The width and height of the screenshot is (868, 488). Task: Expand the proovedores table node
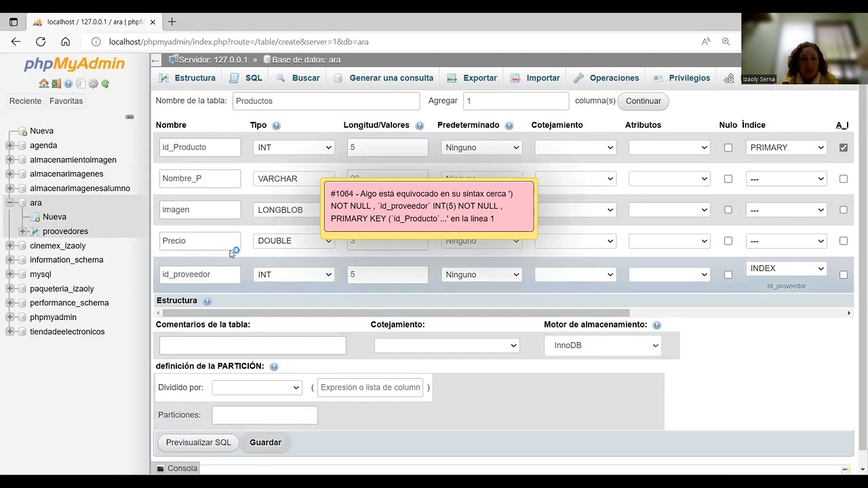coord(22,232)
